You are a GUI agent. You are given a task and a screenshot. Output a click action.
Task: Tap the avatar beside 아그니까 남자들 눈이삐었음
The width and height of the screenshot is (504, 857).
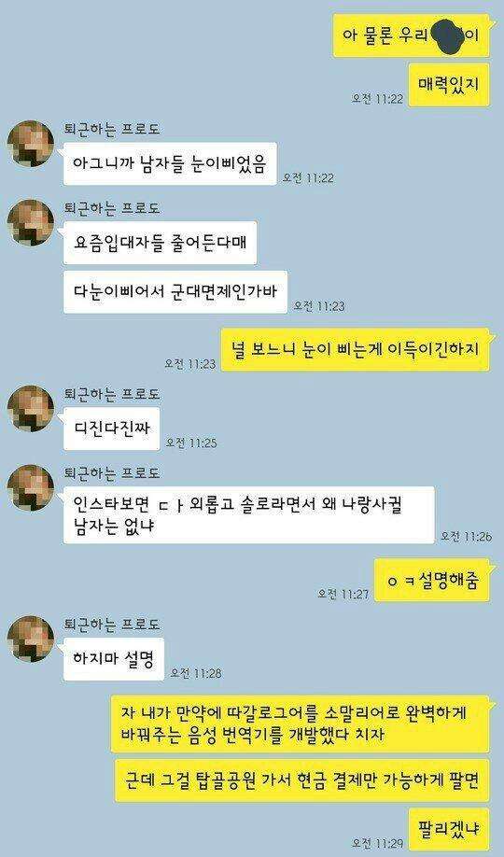(30, 143)
